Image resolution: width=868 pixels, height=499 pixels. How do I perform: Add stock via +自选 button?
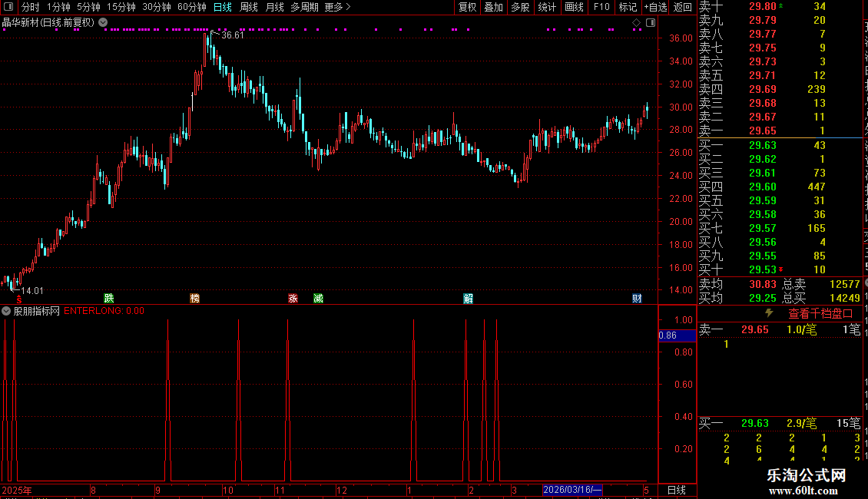point(655,7)
